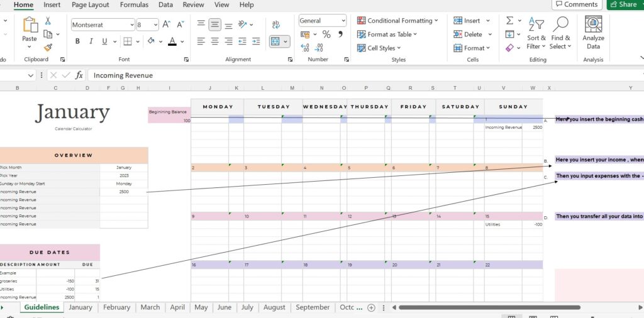Click the font color swatch button
The image size is (644, 318).
click(172, 41)
